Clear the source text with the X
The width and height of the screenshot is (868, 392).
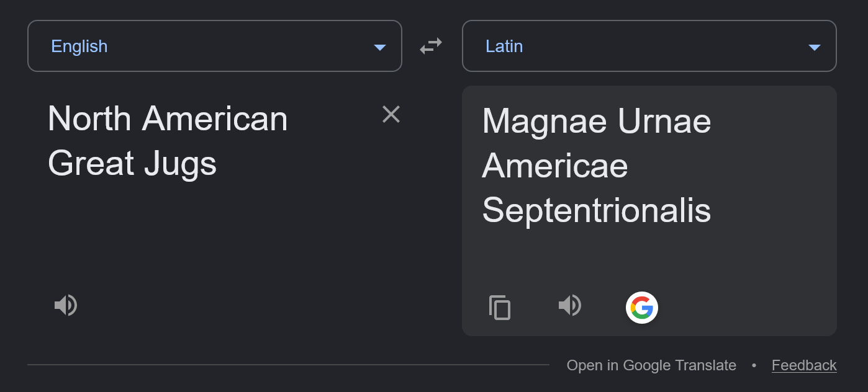pyautogui.click(x=391, y=114)
